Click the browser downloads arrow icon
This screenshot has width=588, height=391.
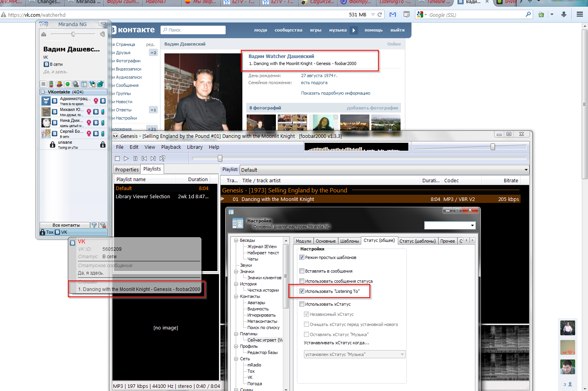click(563, 14)
